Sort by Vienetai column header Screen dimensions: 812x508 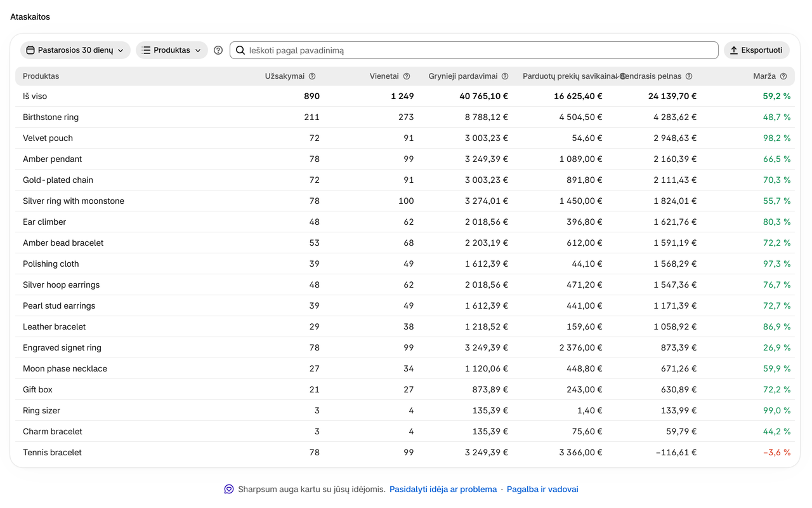pos(384,76)
